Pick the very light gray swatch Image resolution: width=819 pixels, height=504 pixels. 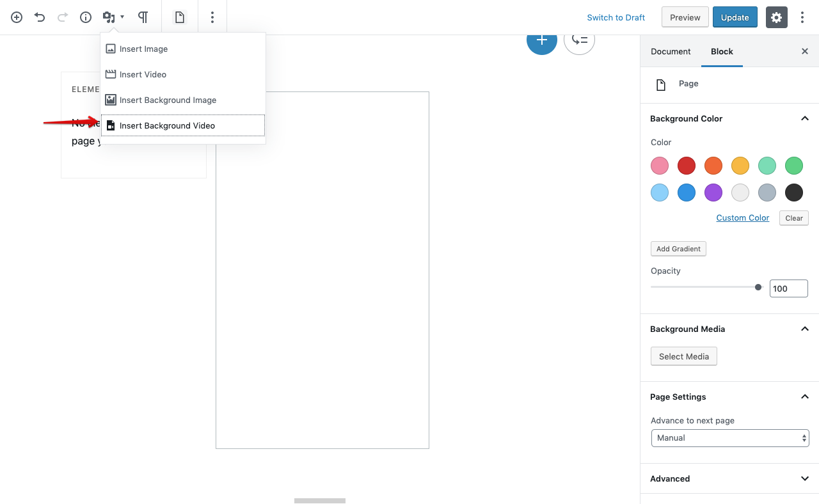tap(740, 193)
